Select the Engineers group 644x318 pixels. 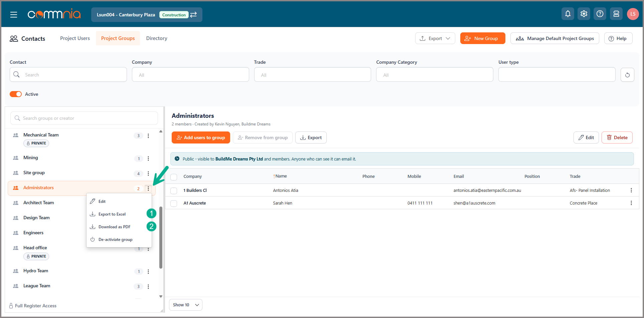click(33, 233)
